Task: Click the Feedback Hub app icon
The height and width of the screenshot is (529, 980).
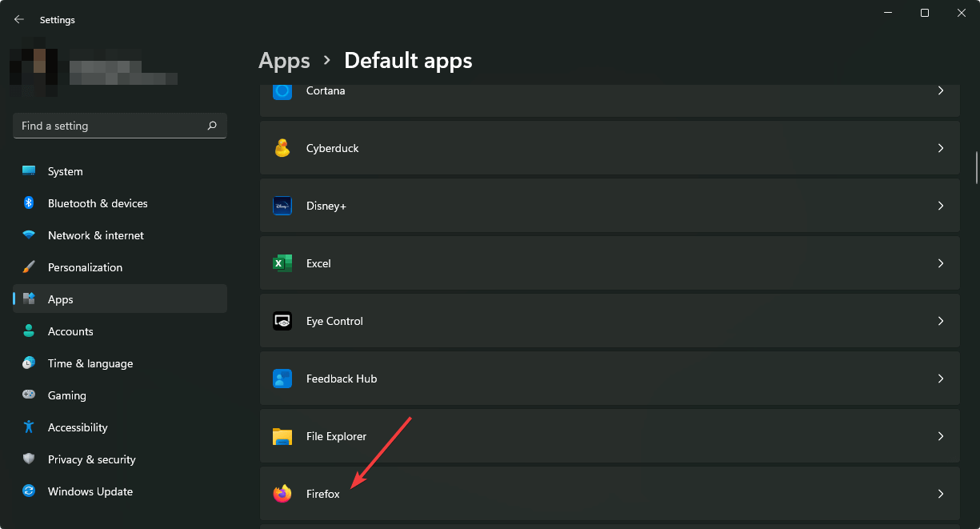Action: point(282,379)
